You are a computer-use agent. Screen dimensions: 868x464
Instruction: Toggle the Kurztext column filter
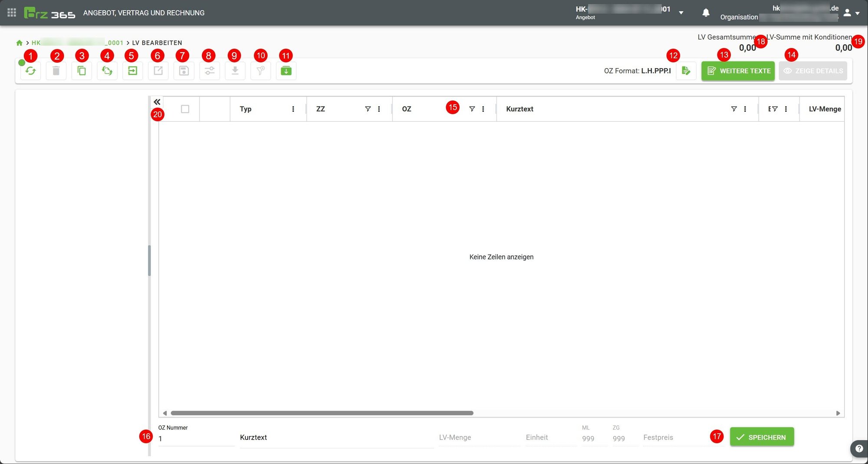[x=733, y=109]
